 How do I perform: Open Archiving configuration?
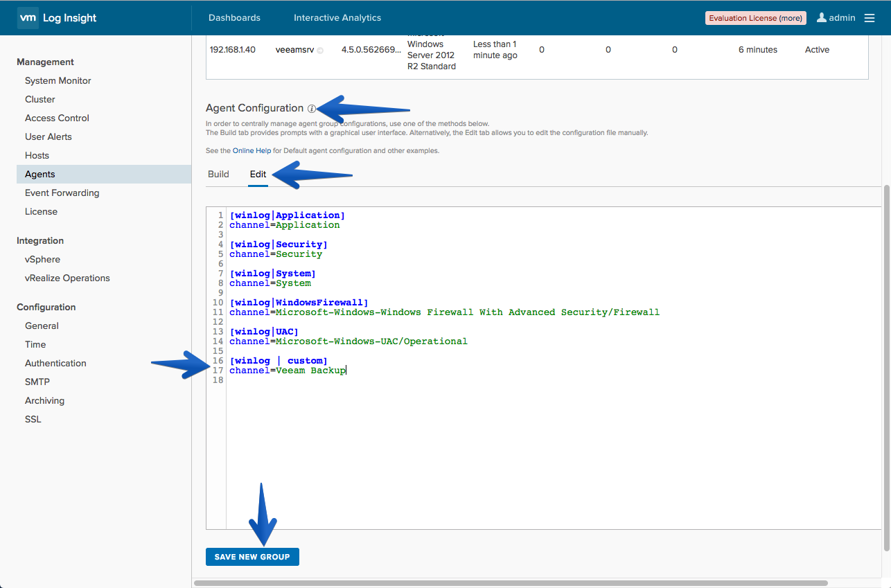tap(44, 400)
